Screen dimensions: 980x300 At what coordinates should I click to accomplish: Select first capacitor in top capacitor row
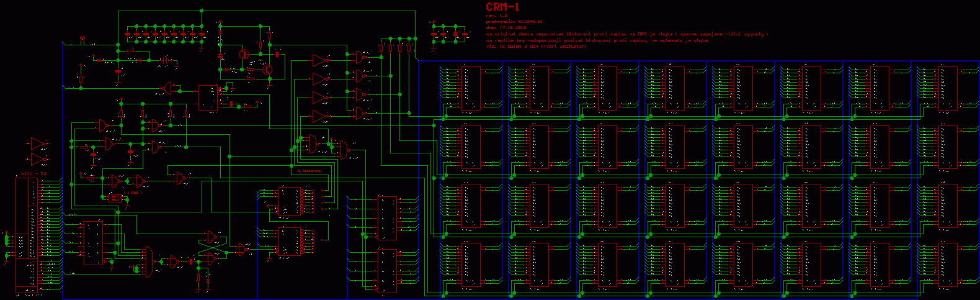[128, 34]
